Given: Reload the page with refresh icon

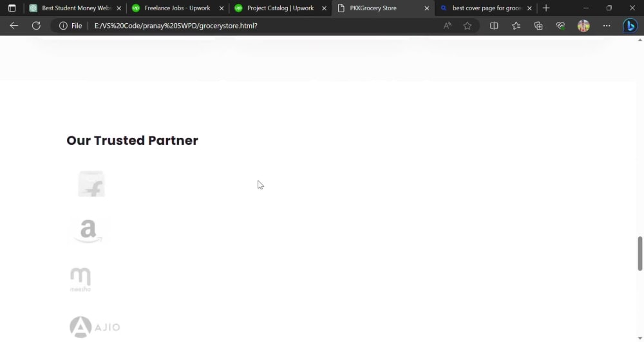Looking at the screenshot, I should [x=36, y=26].
